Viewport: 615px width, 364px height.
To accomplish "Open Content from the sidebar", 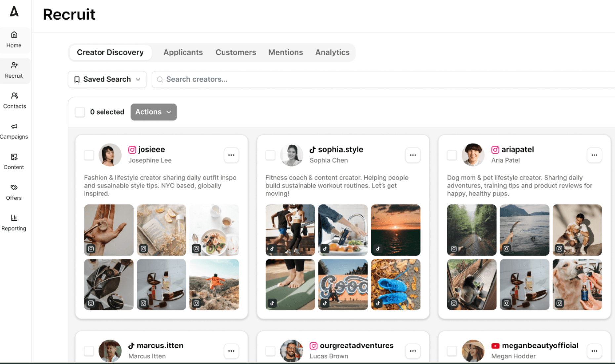I will click(14, 162).
